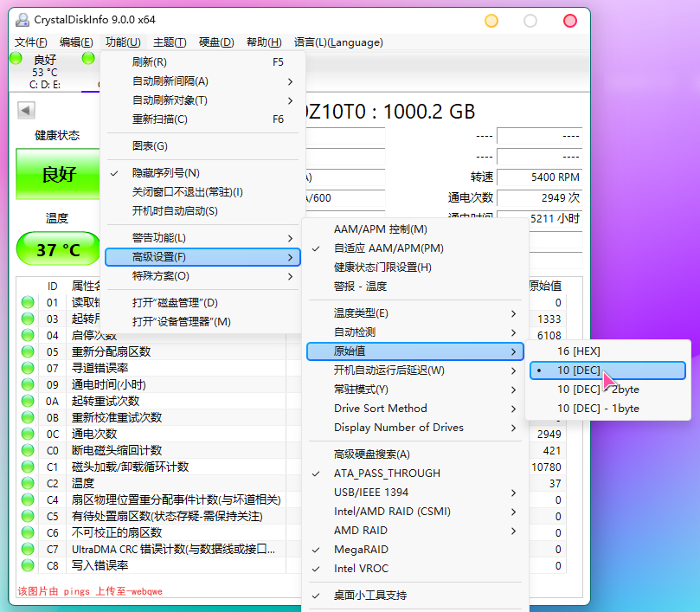700x612 pixels.
Task: Click green status circle for attribute C1
Action: [x=28, y=467]
